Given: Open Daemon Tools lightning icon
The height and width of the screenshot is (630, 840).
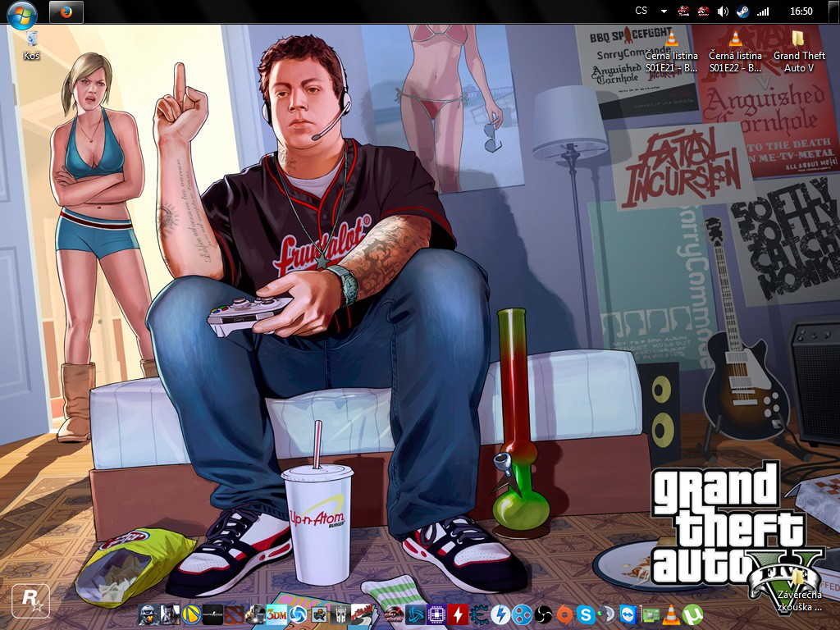Looking at the screenshot, I should (500, 614).
